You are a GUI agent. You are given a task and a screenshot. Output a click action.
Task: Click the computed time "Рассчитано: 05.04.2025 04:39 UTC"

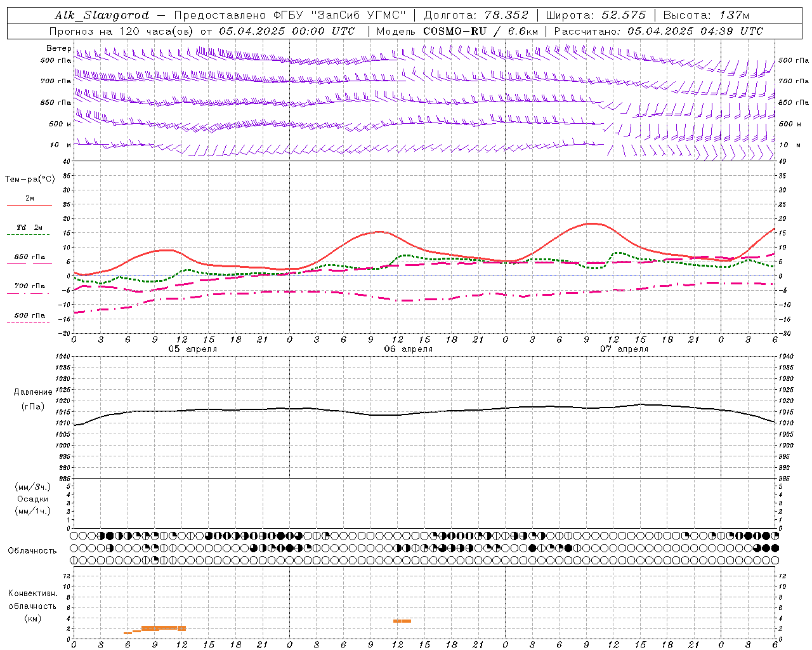[x=658, y=31]
